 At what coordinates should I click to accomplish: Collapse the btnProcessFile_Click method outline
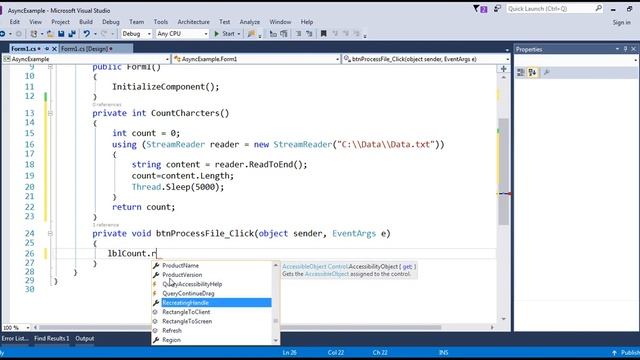tap(50, 233)
